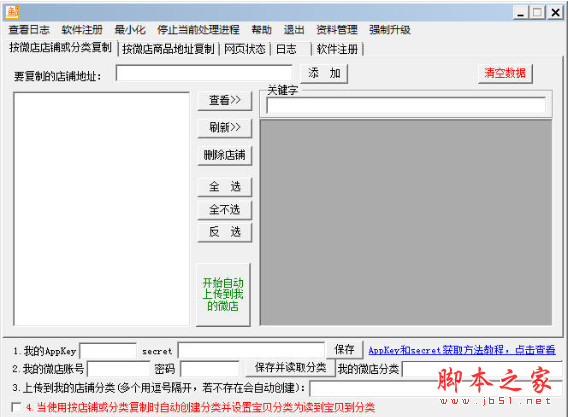Screen dimensions: 568x417
Task: Click the orange app icon in title bar
Action: (x=12, y=12)
